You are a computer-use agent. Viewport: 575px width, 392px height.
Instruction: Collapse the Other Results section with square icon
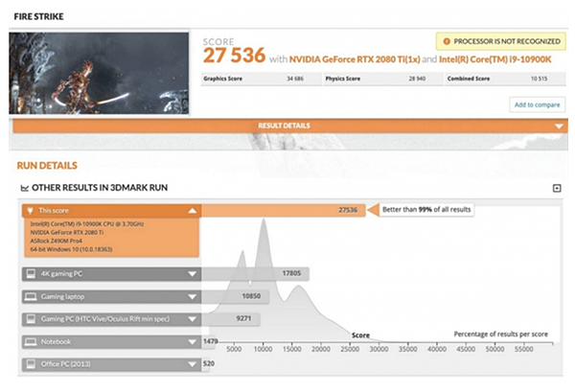[x=557, y=188]
